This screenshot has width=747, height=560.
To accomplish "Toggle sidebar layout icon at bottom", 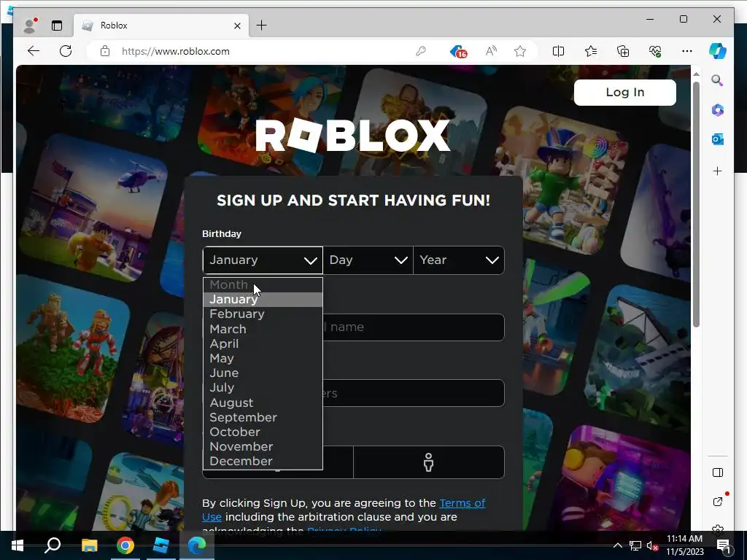I will (718, 472).
